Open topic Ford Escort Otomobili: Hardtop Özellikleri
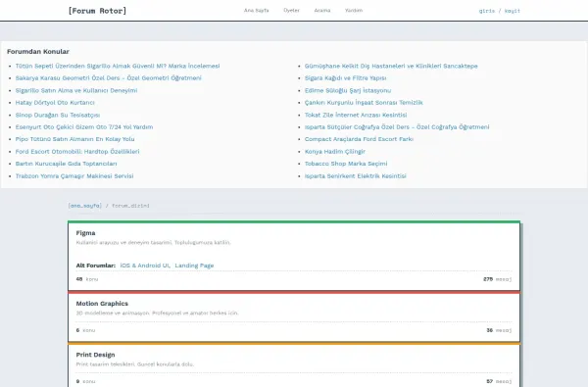The width and height of the screenshot is (588, 387). (77, 152)
